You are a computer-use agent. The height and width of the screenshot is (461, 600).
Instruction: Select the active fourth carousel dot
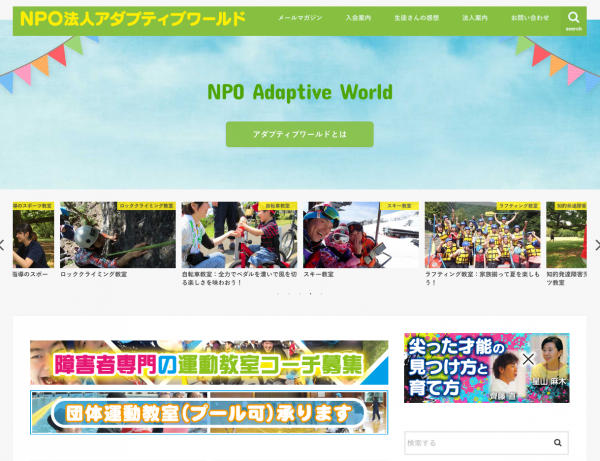(x=310, y=294)
